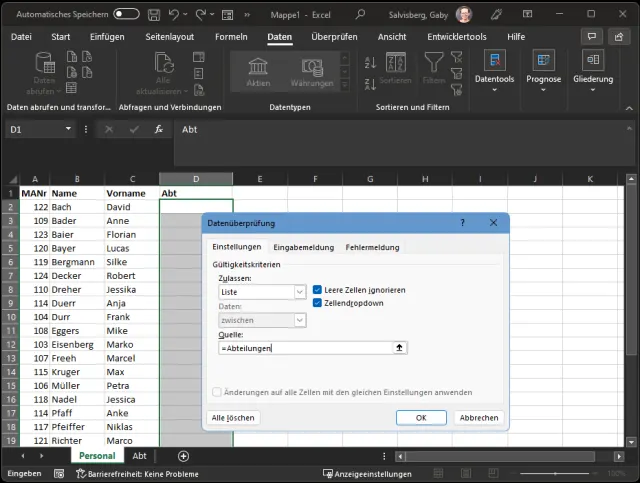Toggle Automatisches Speichern switch
This screenshot has width=640, height=483.
click(x=126, y=14)
